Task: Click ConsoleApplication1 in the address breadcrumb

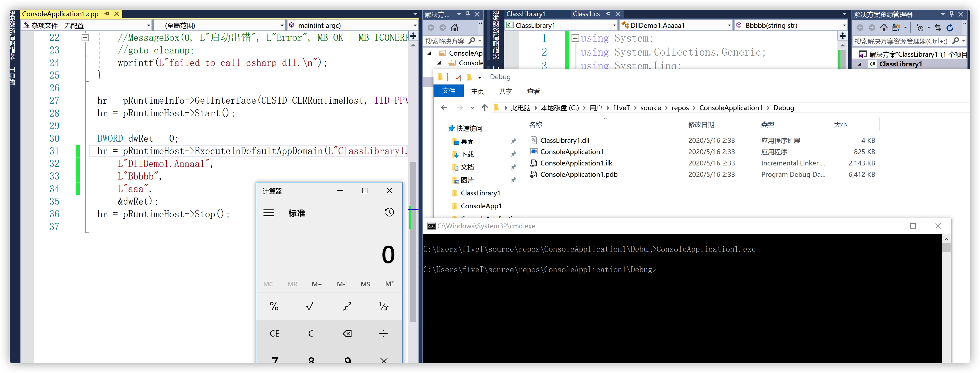Action: (x=731, y=108)
